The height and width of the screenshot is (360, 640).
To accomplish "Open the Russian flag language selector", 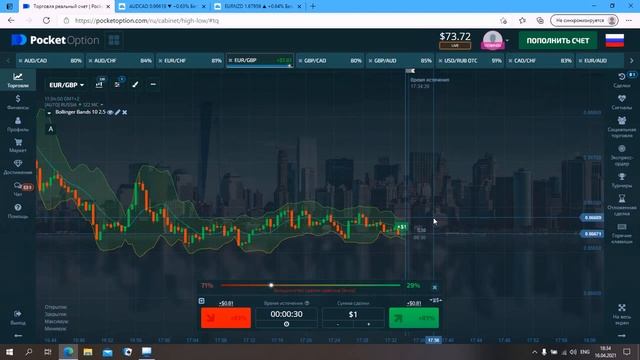I will 614,40.
